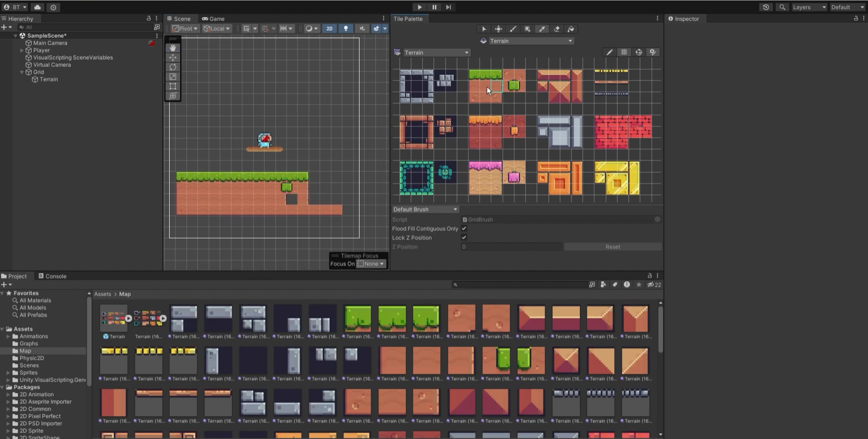
Task: Switch to the Console tab
Action: pos(52,276)
